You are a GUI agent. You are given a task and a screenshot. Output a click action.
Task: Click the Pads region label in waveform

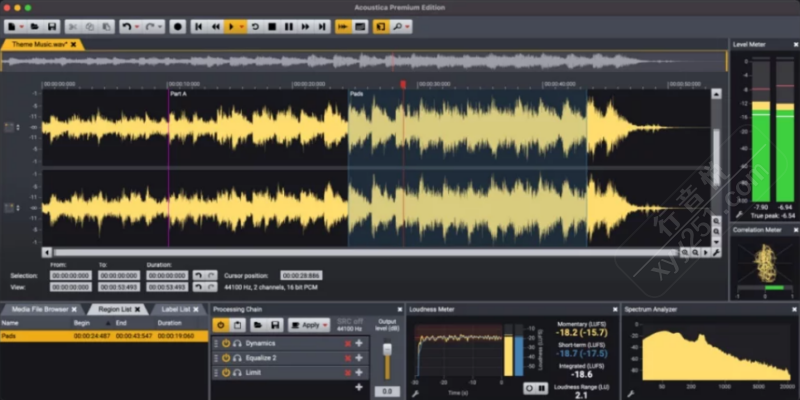pyautogui.click(x=357, y=94)
